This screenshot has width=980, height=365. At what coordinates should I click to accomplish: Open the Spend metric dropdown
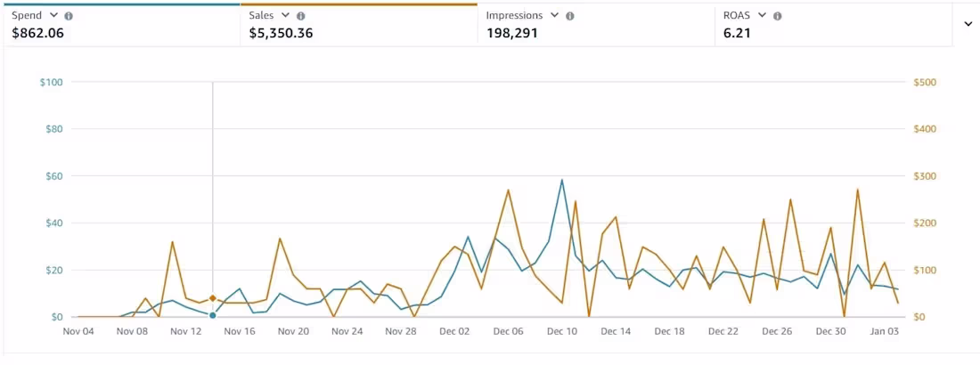pos(53,16)
